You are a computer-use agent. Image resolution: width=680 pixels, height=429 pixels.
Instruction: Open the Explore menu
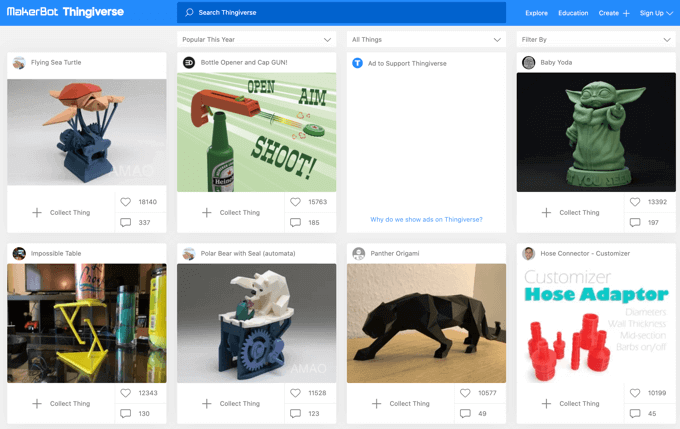coord(536,13)
